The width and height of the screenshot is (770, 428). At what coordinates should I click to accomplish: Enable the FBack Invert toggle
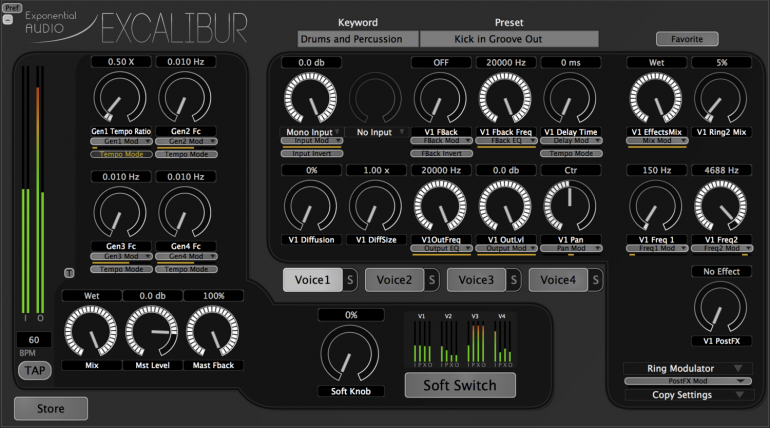point(441,154)
